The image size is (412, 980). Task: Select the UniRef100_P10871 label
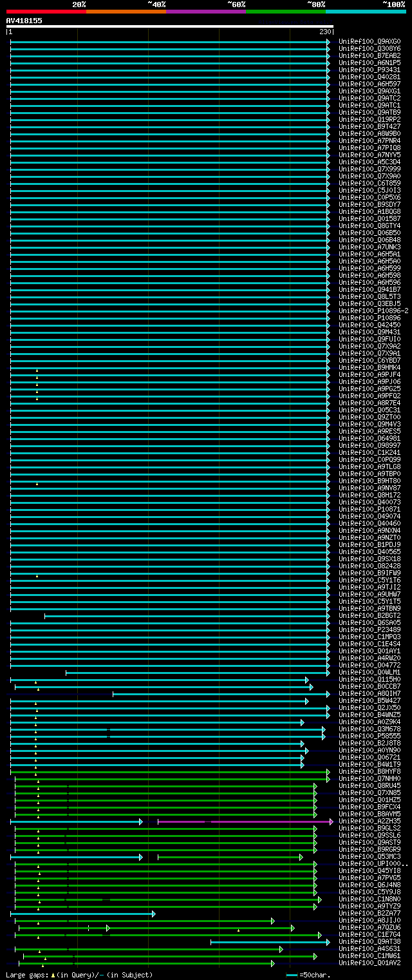(370, 510)
